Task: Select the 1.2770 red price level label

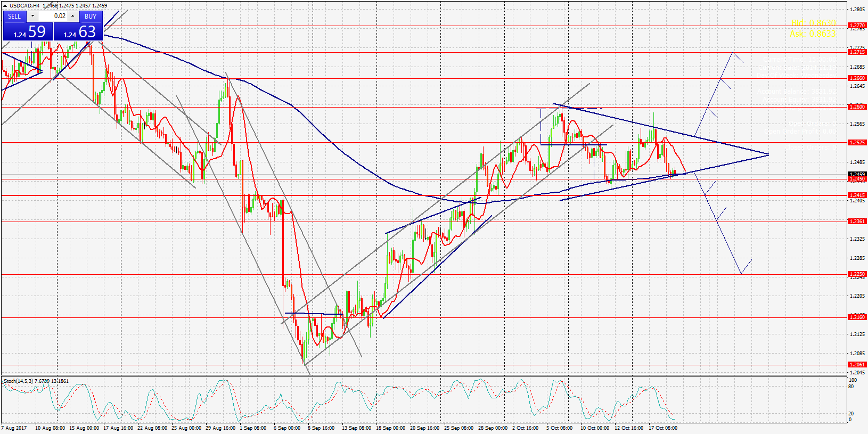Action: pos(857,26)
